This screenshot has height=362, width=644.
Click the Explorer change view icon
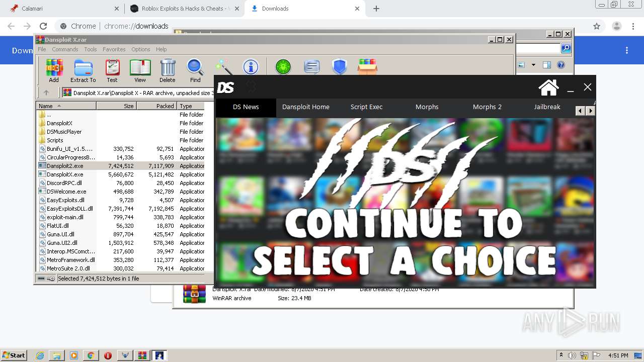(521, 65)
